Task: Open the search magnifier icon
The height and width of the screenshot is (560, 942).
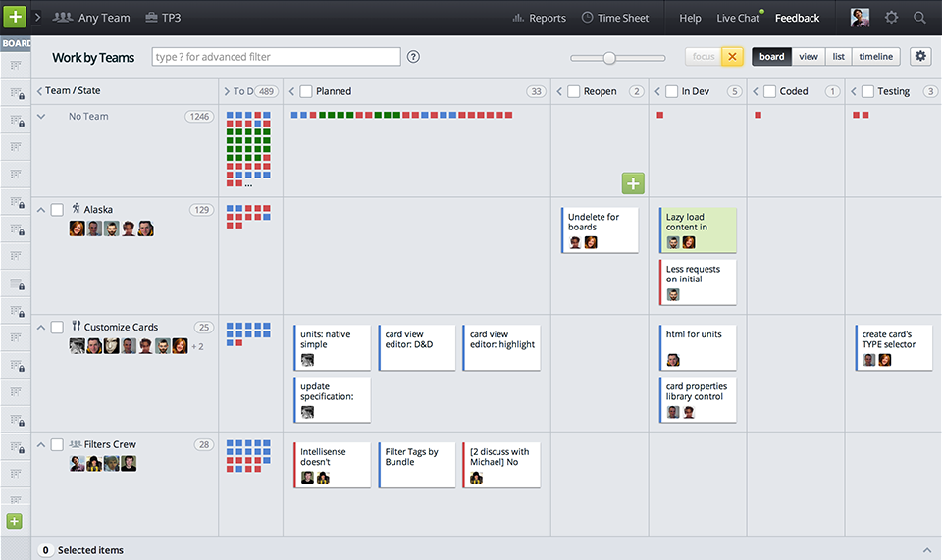Action: (x=919, y=18)
